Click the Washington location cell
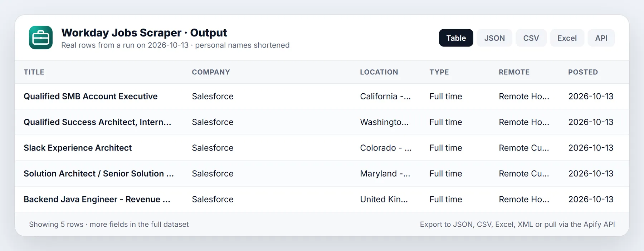Image resolution: width=644 pixels, height=251 pixels. tap(384, 122)
